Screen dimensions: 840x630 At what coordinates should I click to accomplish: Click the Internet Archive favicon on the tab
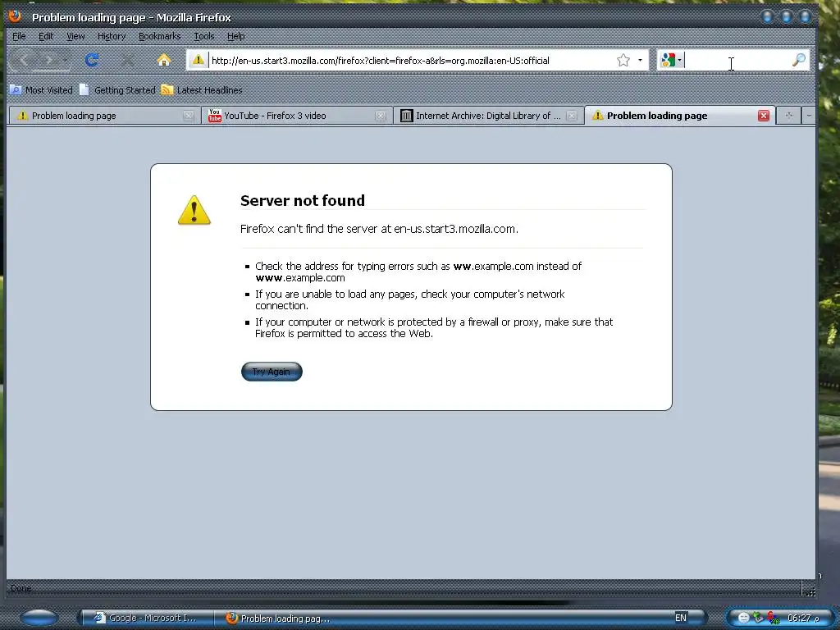407,116
